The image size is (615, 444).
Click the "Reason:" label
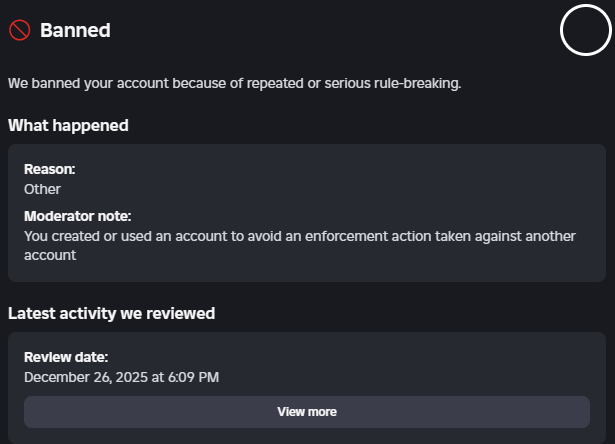[49, 169]
